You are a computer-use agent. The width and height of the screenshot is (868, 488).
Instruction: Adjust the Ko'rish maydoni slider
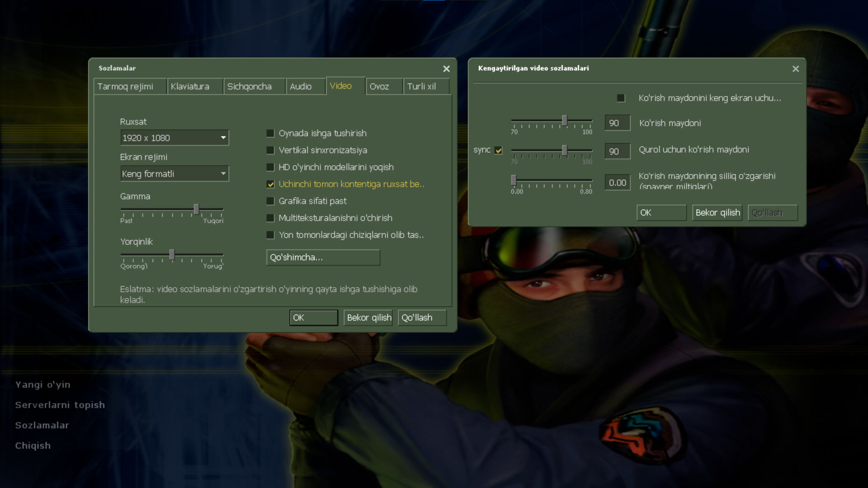(x=565, y=121)
